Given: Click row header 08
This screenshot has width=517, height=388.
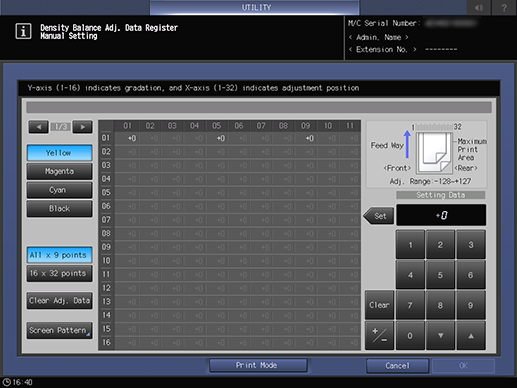Looking at the screenshot, I should click(106, 233).
